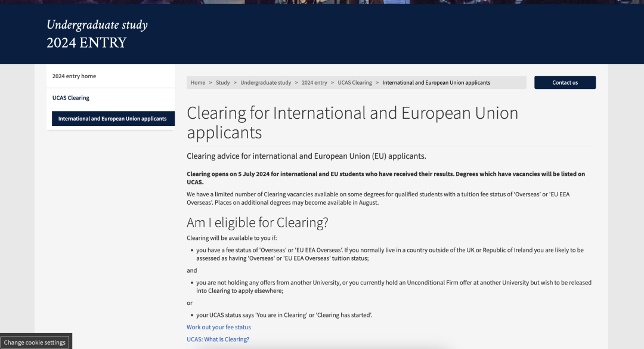Select UCAS Clearing in the sidebar menu
This screenshot has width=644, height=349.
click(71, 98)
